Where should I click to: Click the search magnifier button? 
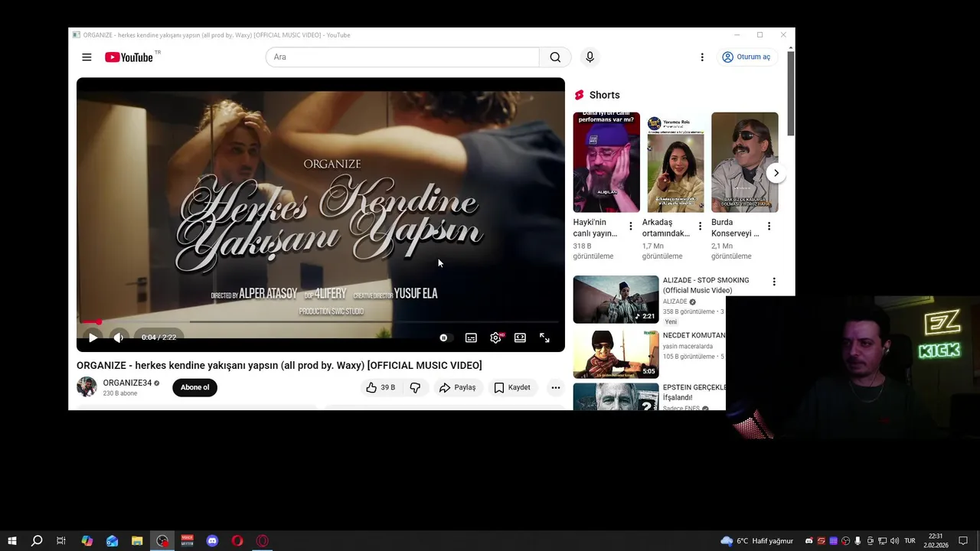click(x=555, y=57)
